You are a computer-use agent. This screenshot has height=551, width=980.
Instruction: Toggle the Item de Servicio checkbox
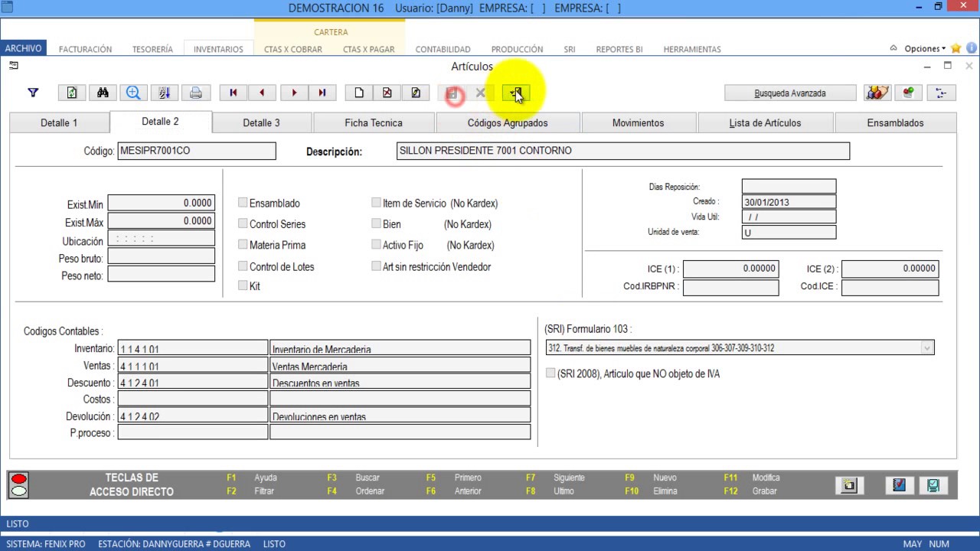tap(376, 203)
